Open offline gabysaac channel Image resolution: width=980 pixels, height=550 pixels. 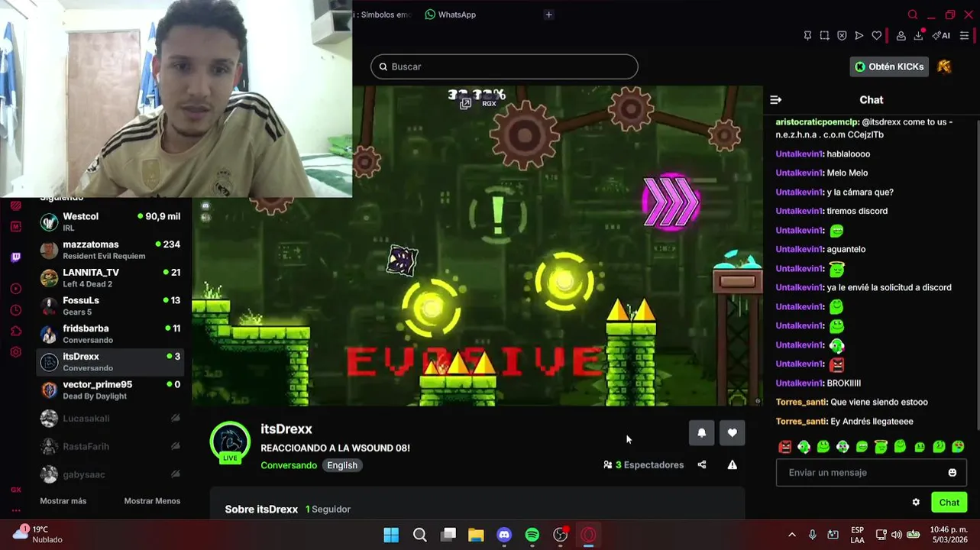click(110, 474)
